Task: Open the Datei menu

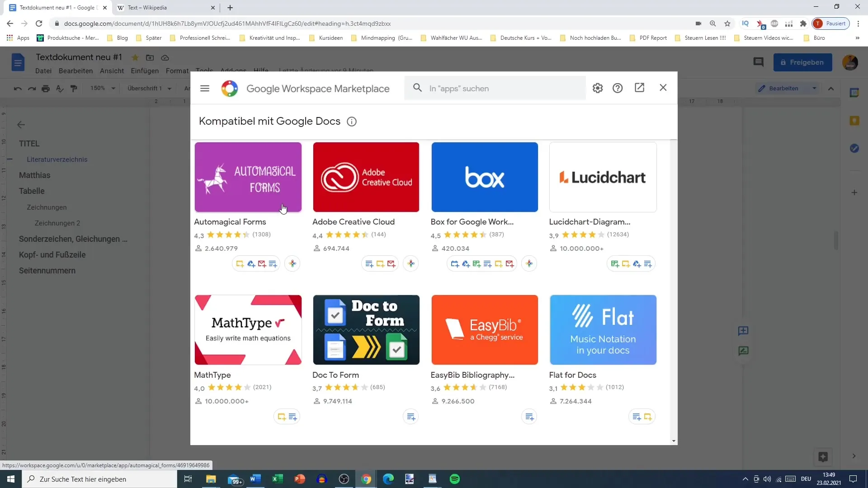Action: 43,71
